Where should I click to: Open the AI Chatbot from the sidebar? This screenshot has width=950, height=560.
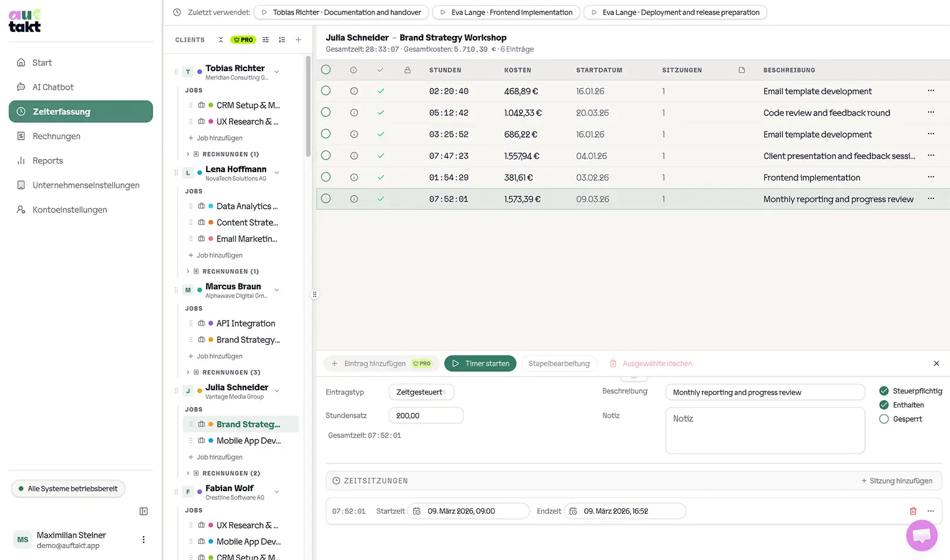tap(52, 87)
